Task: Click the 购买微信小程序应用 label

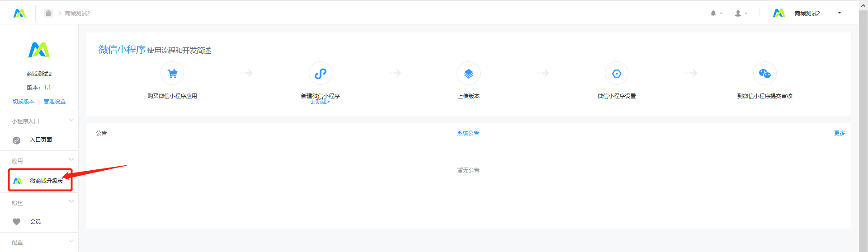Action: point(172,96)
